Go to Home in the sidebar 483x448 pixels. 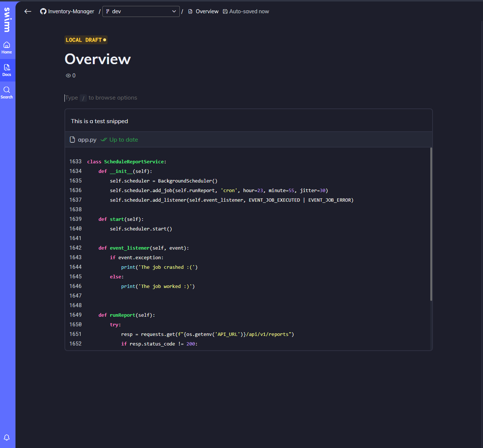point(7,48)
